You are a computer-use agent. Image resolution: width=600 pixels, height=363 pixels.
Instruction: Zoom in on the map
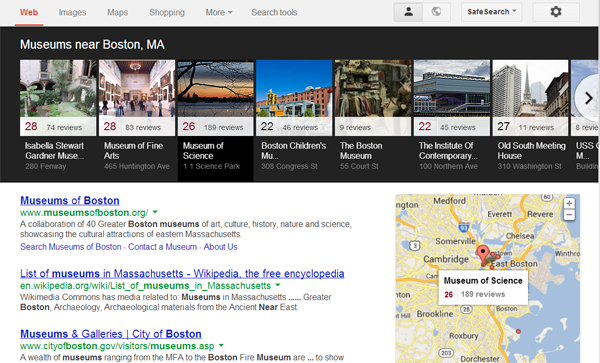(x=569, y=203)
